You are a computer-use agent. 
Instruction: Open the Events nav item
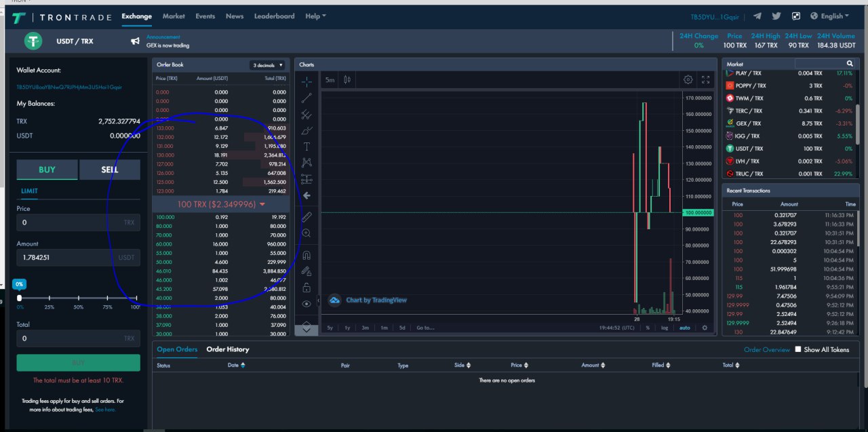click(205, 16)
